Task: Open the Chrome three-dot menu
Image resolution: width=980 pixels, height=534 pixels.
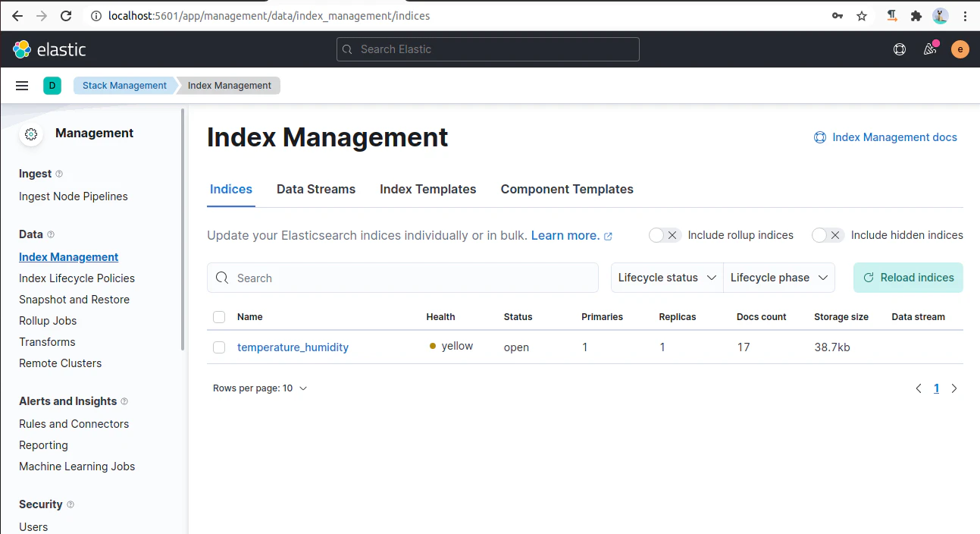Action: point(965,16)
